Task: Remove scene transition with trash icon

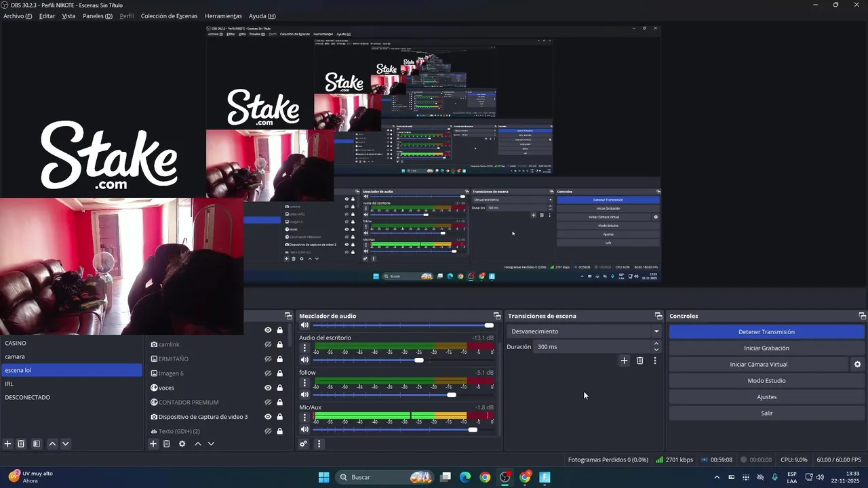Action: tap(639, 361)
